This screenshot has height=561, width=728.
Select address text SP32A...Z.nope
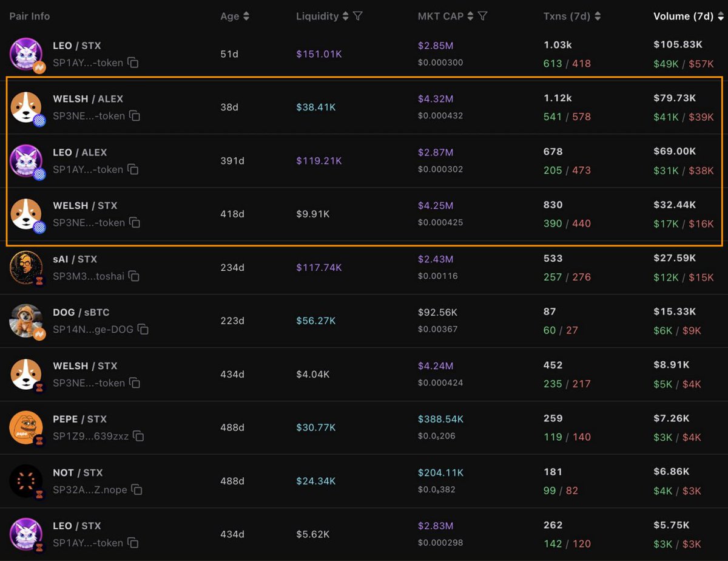pyautogui.click(x=90, y=489)
